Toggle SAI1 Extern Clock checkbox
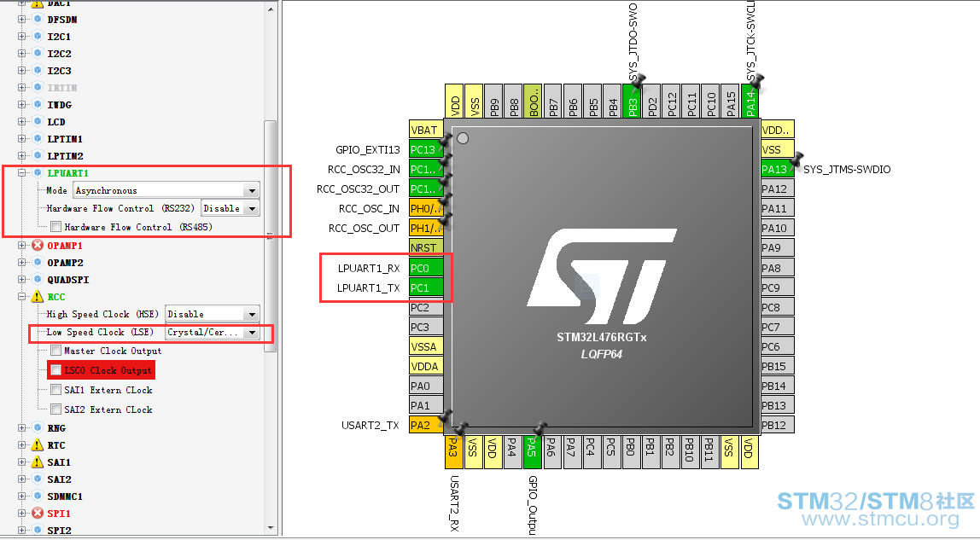 pos(56,390)
